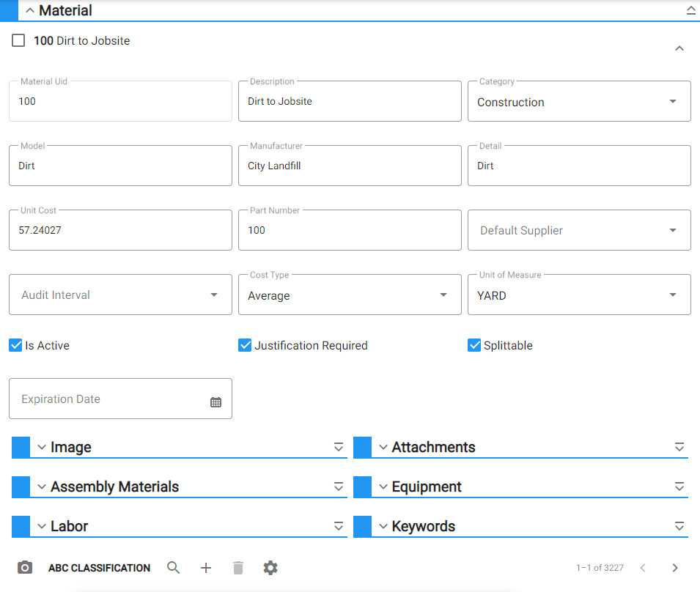Open the Expiration Date calendar icon
Viewport: 700px width, 592px height.
215,402
